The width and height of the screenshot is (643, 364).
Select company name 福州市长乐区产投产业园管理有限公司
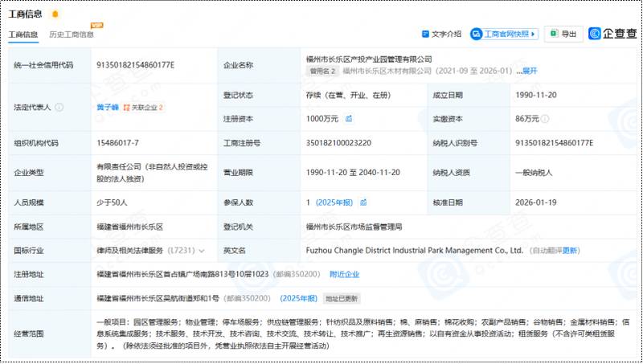[369, 59]
